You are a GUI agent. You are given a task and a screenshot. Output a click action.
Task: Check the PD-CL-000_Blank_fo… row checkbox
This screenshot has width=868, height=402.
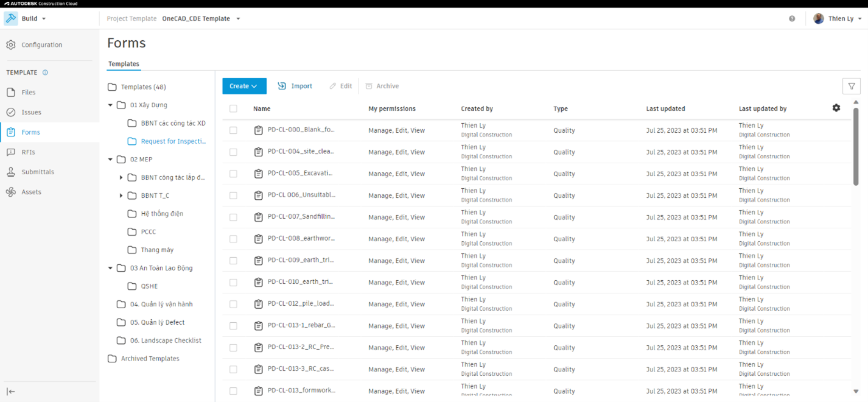click(233, 130)
